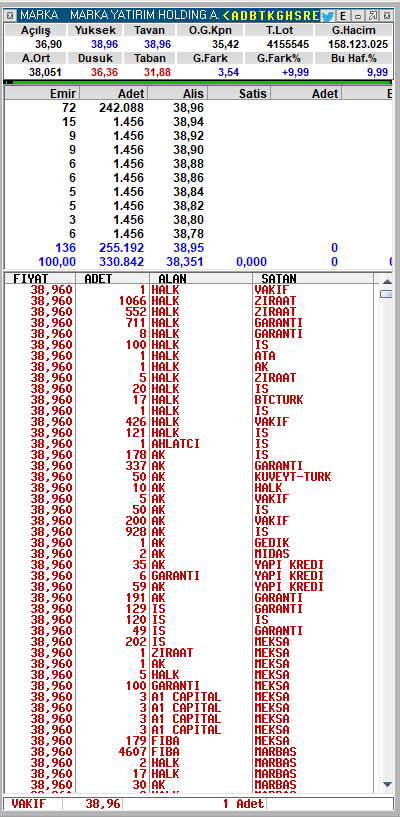The image size is (400, 817).
Task: Select trade row 1 AK from GEDIK
Action: [190, 542]
